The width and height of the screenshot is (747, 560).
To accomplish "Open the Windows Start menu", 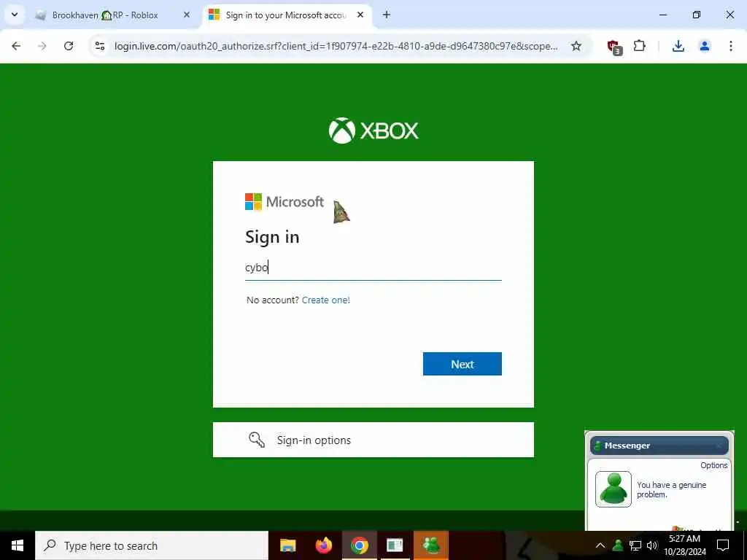I will pos(18,545).
